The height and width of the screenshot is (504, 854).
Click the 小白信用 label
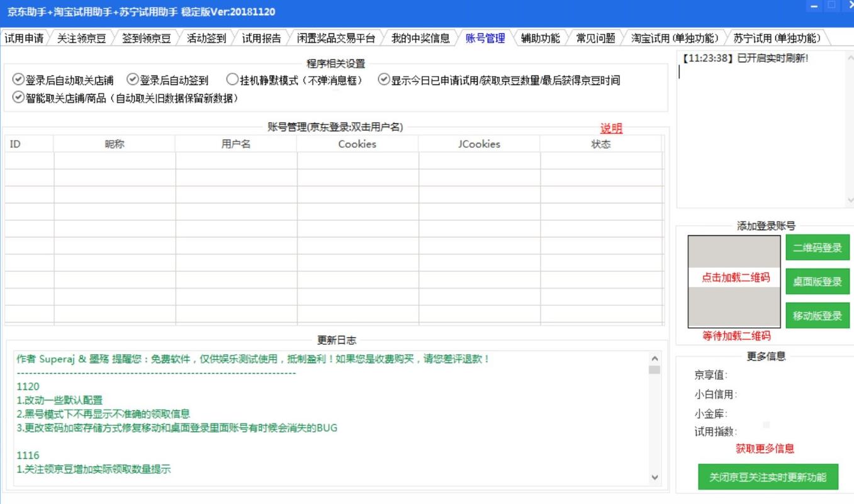(x=716, y=395)
